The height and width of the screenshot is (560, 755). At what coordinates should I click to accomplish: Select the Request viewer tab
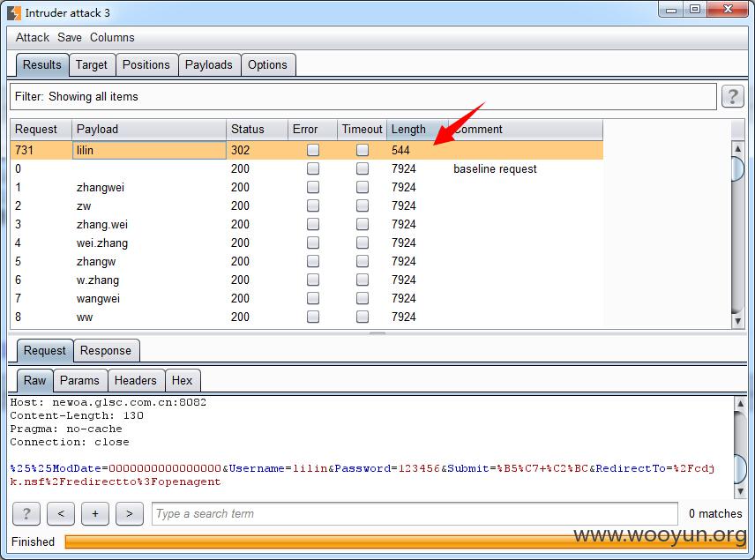[44, 350]
